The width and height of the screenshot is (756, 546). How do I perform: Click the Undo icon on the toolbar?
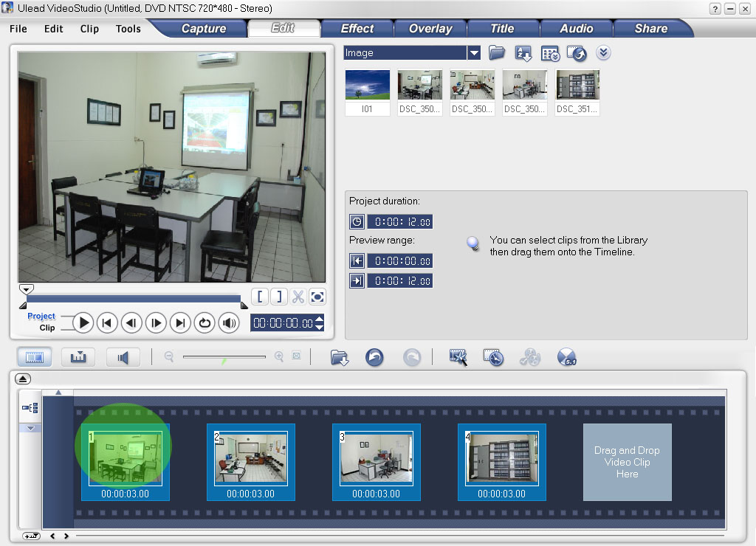coord(374,357)
